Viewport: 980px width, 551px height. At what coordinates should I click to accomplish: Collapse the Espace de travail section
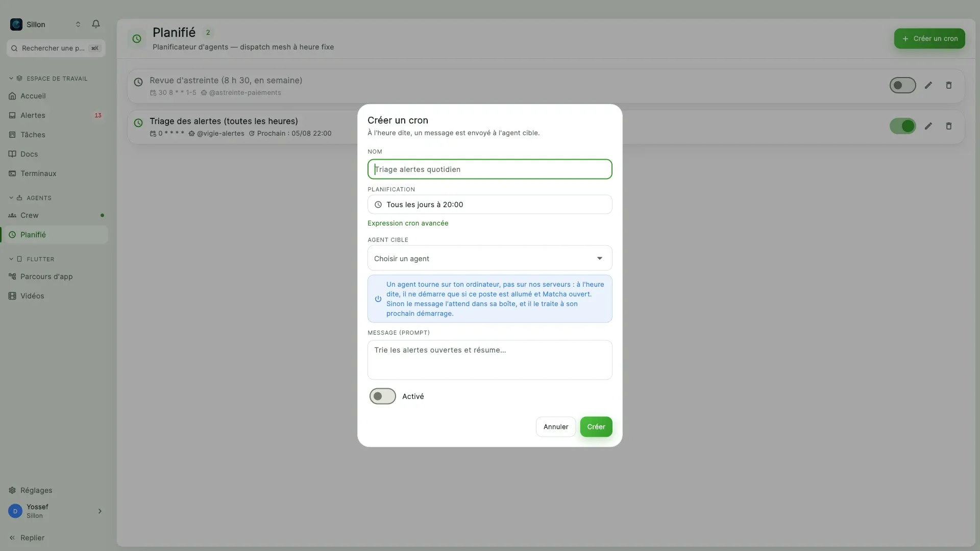coord(11,79)
